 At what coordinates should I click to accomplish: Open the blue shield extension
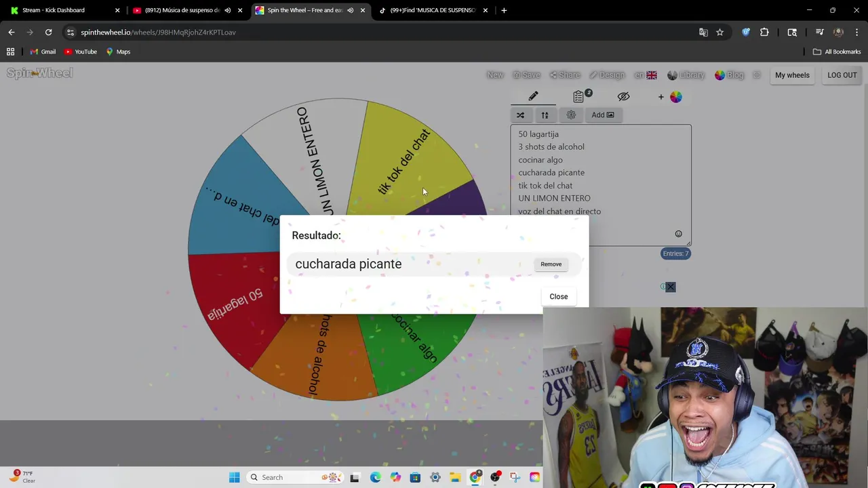746,32
